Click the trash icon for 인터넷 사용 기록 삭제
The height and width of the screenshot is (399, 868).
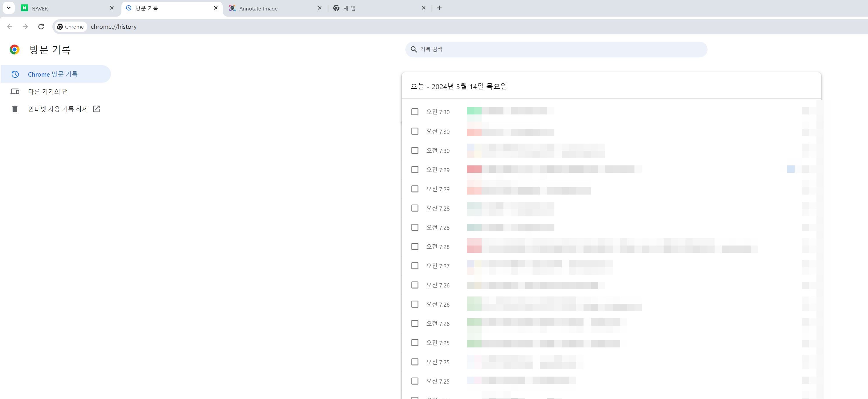(x=15, y=109)
